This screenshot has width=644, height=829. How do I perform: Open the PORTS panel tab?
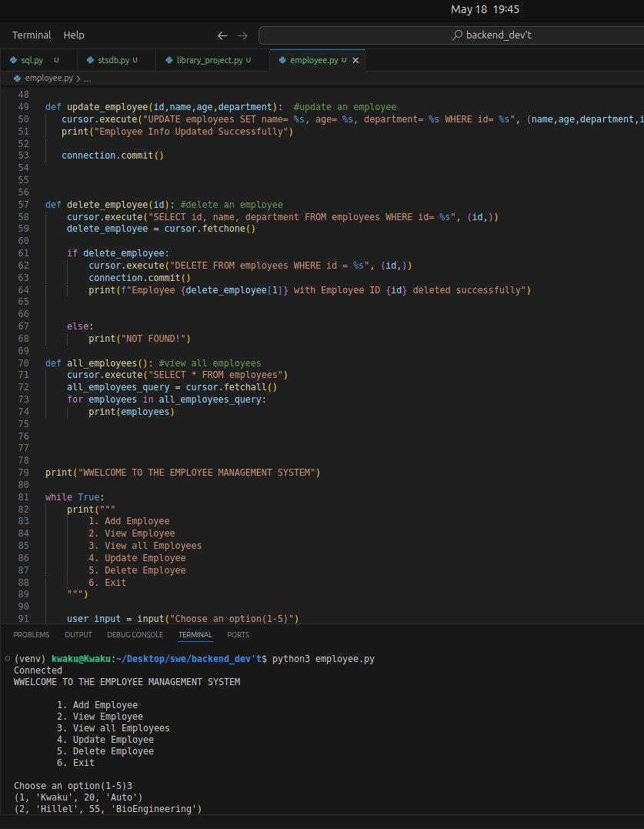click(238, 634)
